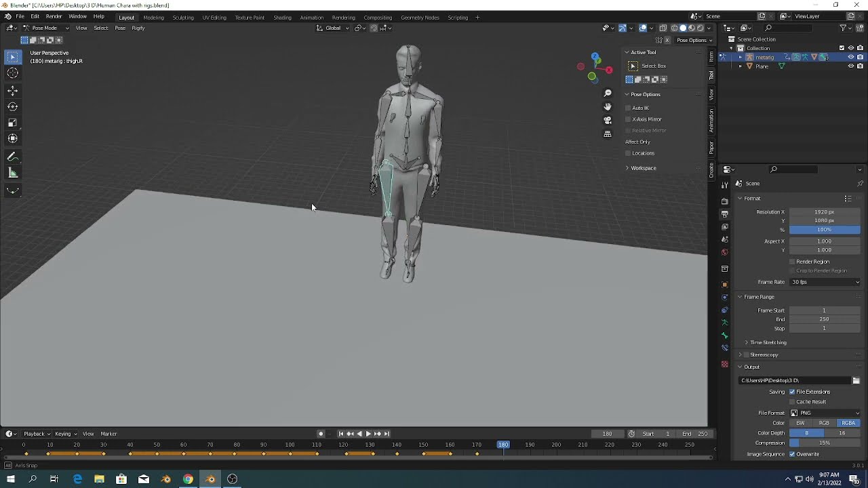Click the Resolution percentage 100% slider
Screen dimensions: 868x488
coord(825,230)
